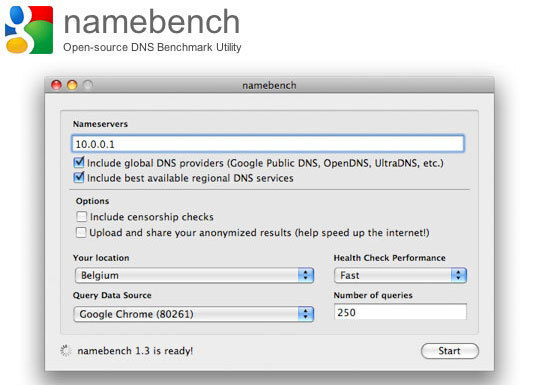The width and height of the screenshot is (540, 385).
Task: Close the namebench window with red button
Action: (x=56, y=85)
